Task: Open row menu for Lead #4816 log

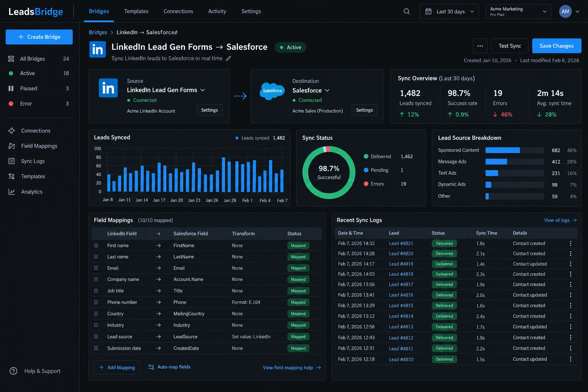Action: pos(570,295)
